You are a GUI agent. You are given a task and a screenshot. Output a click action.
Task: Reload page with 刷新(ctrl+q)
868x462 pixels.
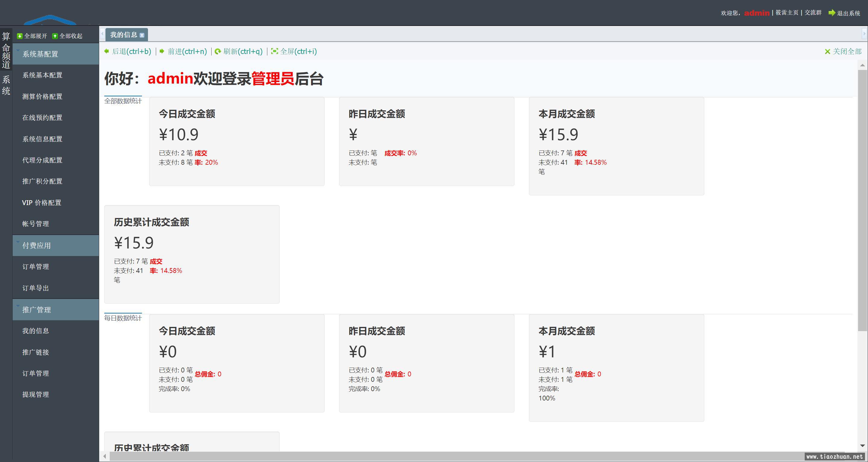pos(243,51)
